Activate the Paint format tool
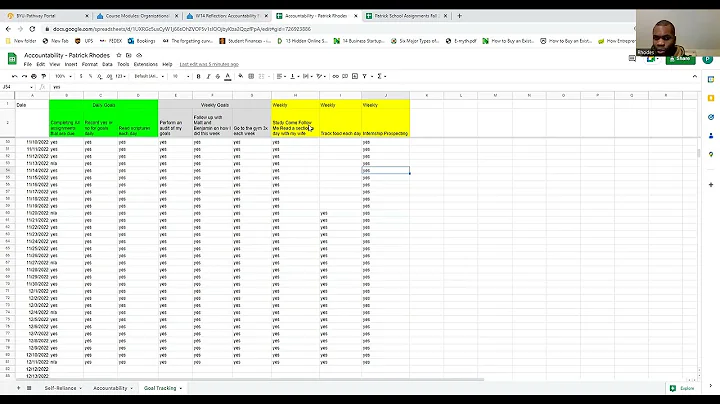 point(44,76)
